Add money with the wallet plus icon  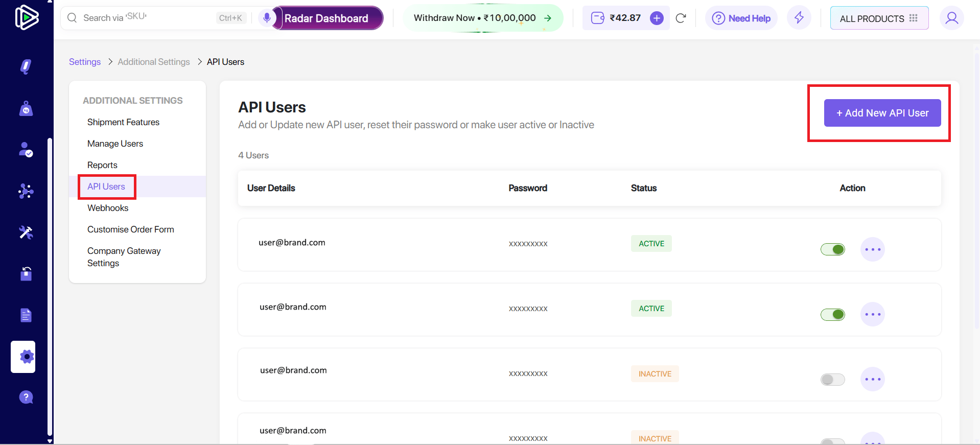point(657,18)
